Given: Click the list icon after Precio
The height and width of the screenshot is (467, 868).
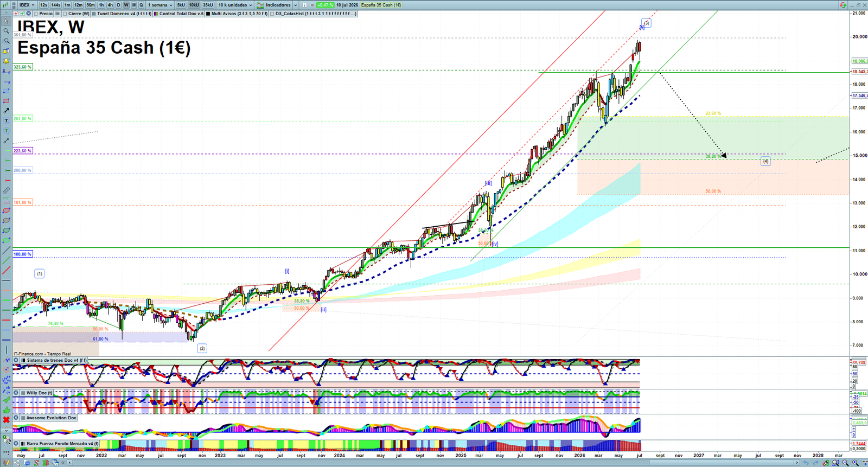Looking at the screenshot, I should (x=58, y=14).
